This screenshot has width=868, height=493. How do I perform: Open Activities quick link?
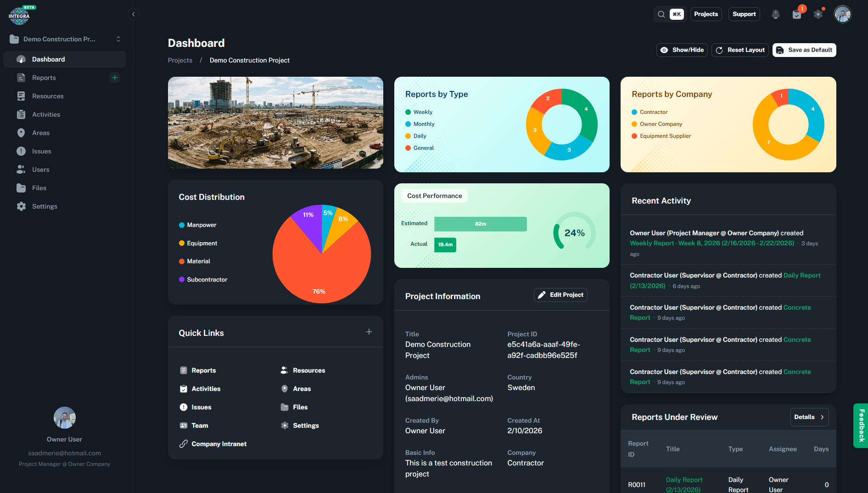pyautogui.click(x=200, y=389)
